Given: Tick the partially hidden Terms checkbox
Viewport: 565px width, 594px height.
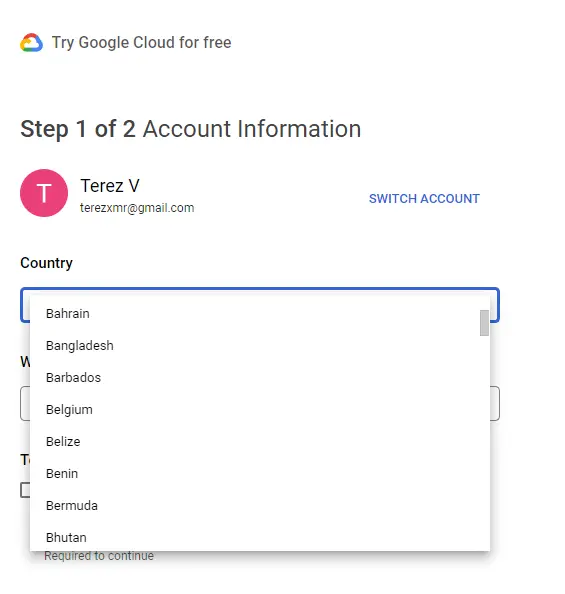Looking at the screenshot, I should coord(25,490).
